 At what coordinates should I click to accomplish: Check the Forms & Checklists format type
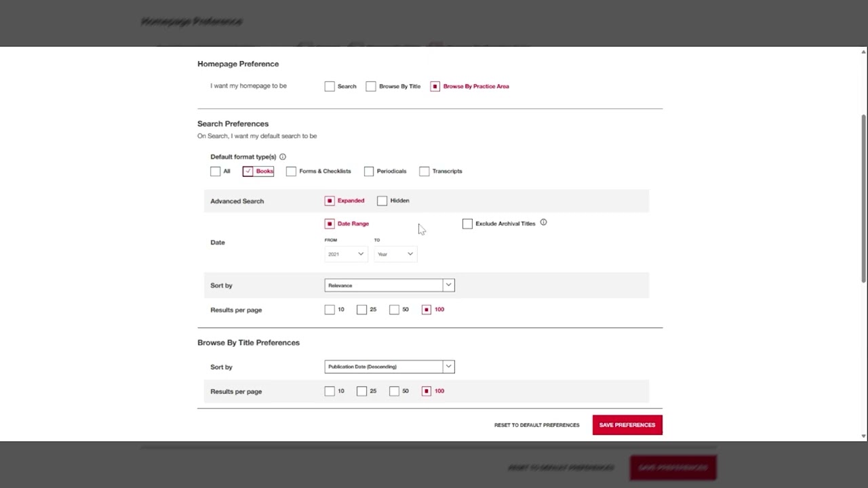pyautogui.click(x=291, y=171)
